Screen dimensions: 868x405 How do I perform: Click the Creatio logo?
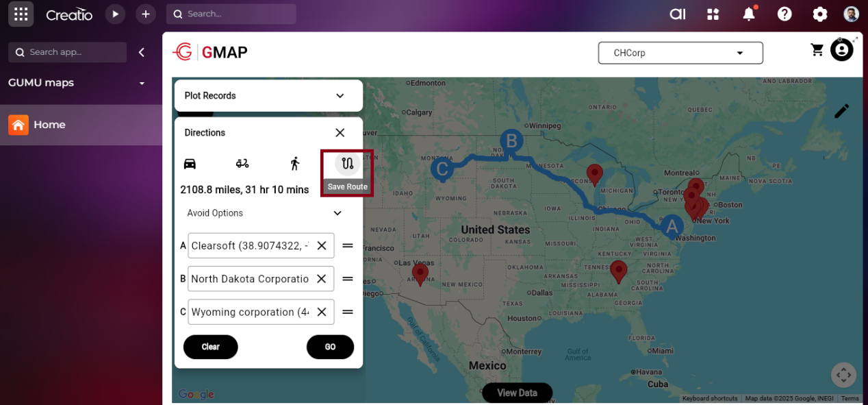pos(69,14)
